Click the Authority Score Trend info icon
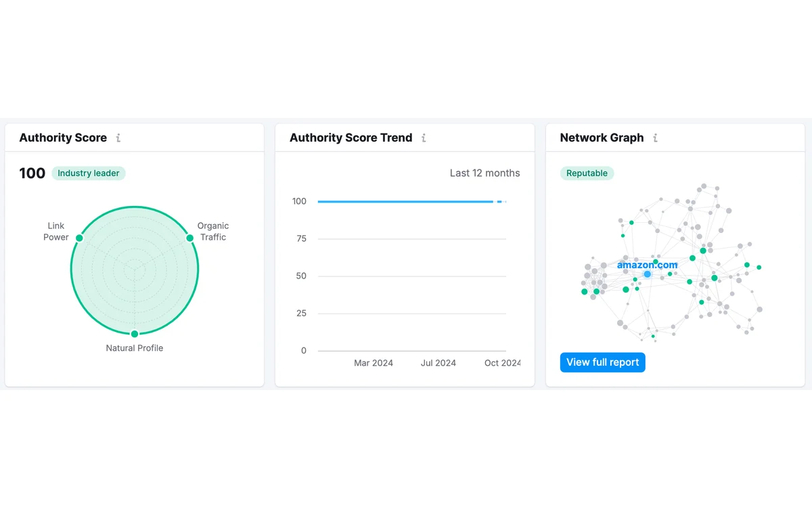This screenshot has height=508, width=812. click(424, 137)
